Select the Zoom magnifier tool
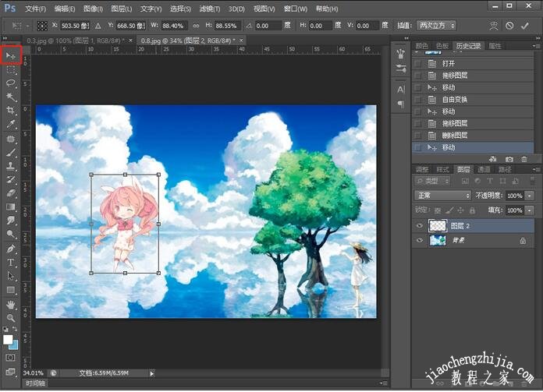 pyautogui.click(x=11, y=318)
